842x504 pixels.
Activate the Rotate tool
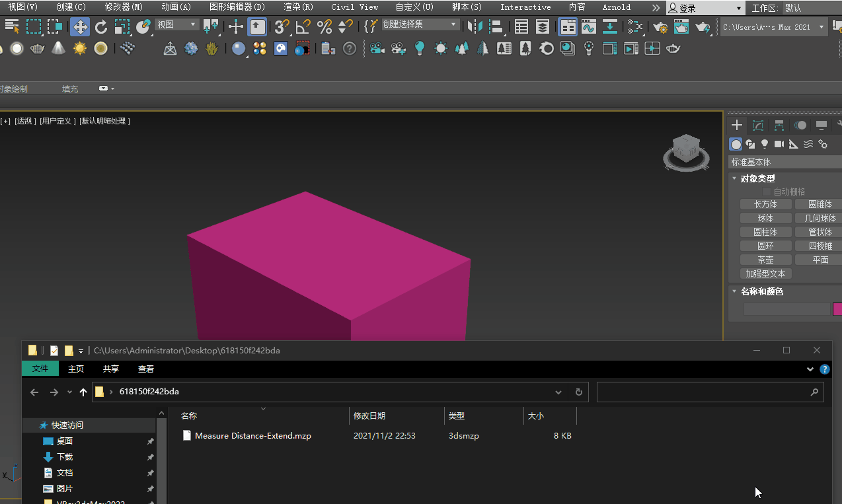coord(101,27)
